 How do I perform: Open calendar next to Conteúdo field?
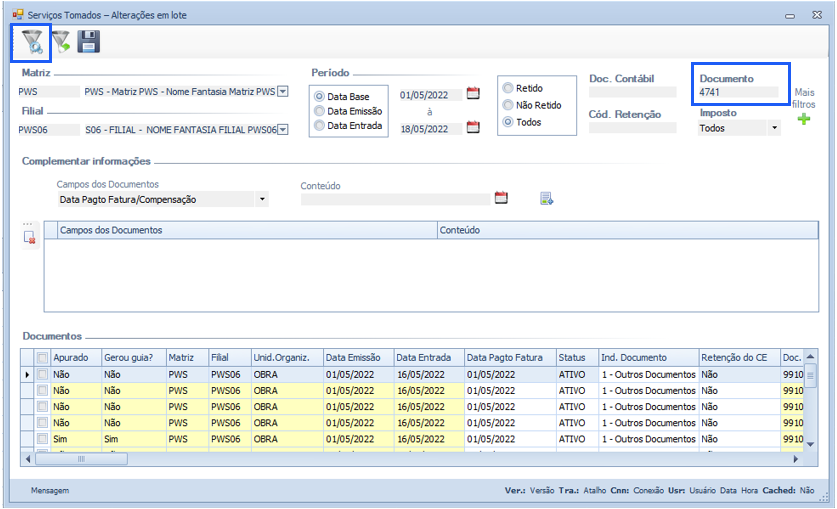pos(502,198)
